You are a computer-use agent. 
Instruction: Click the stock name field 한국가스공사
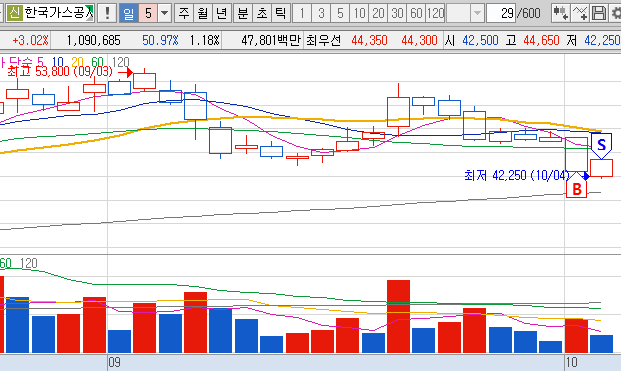tap(59, 13)
